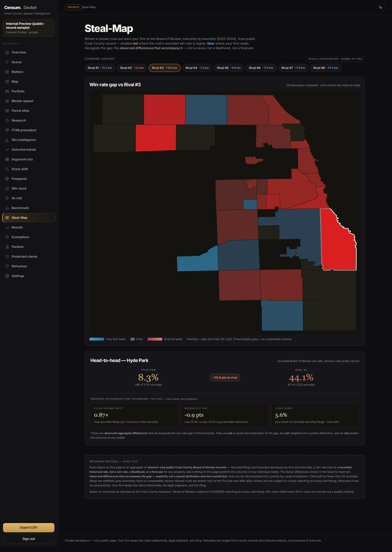Select Rival #1 comparison chip

100,68
